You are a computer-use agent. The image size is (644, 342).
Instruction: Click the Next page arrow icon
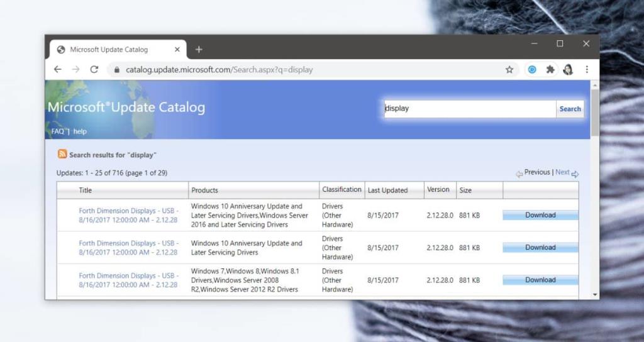575,174
